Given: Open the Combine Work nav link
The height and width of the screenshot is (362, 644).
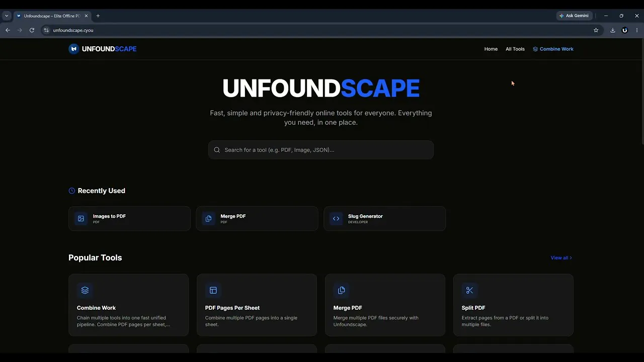Looking at the screenshot, I should coord(553,49).
